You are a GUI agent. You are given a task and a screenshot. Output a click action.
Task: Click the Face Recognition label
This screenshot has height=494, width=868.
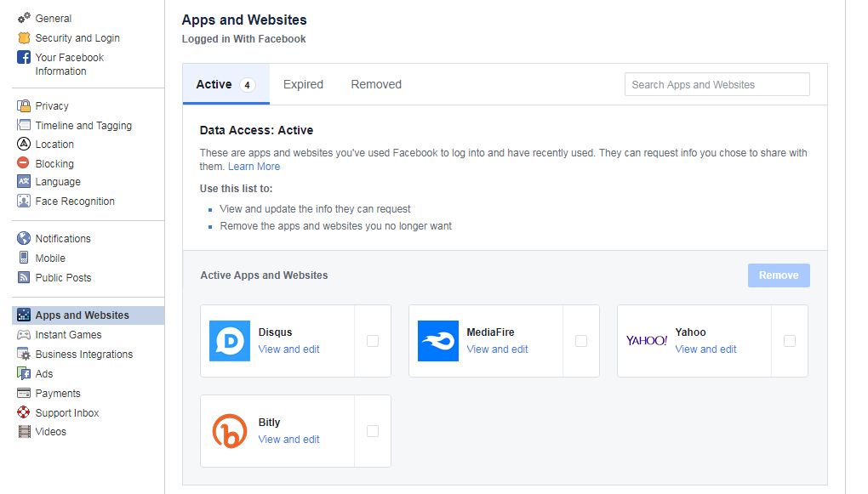(75, 201)
